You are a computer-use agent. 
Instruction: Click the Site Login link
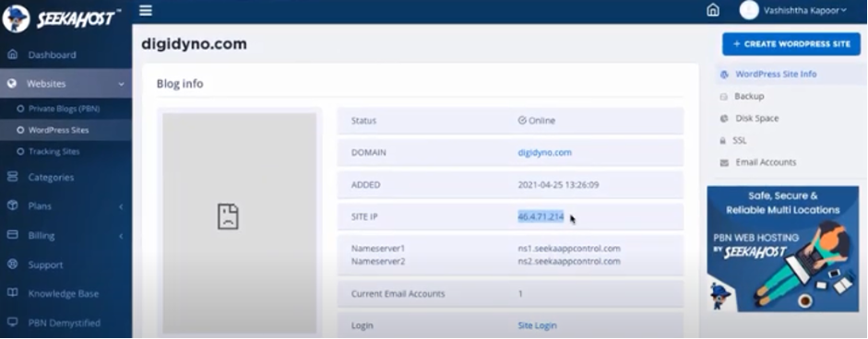[537, 326]
